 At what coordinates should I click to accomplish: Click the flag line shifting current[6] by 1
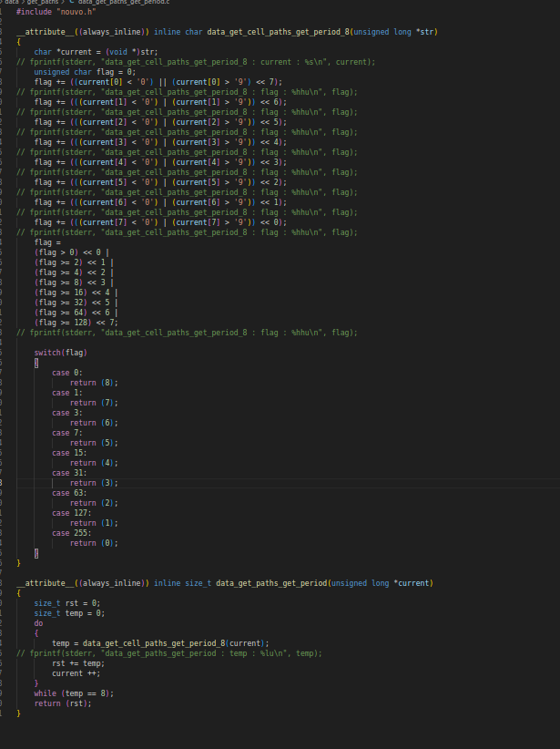tap(160, 202)
